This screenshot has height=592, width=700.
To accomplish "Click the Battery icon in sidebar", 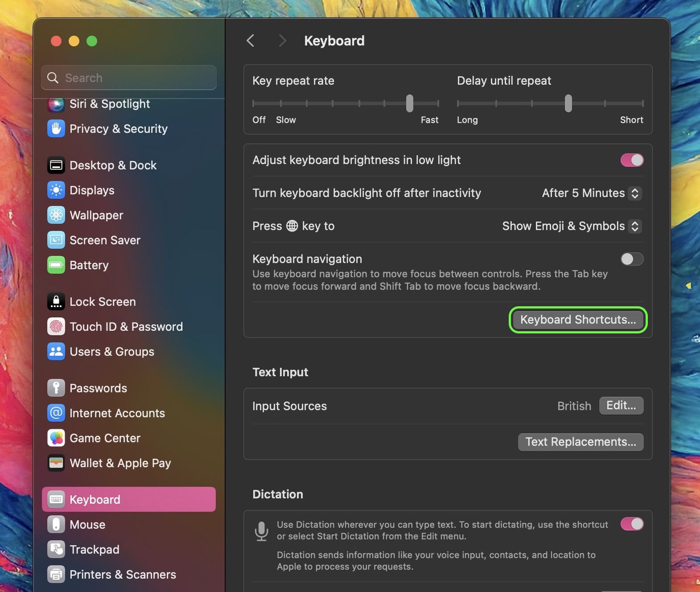I will pos(56,265).
